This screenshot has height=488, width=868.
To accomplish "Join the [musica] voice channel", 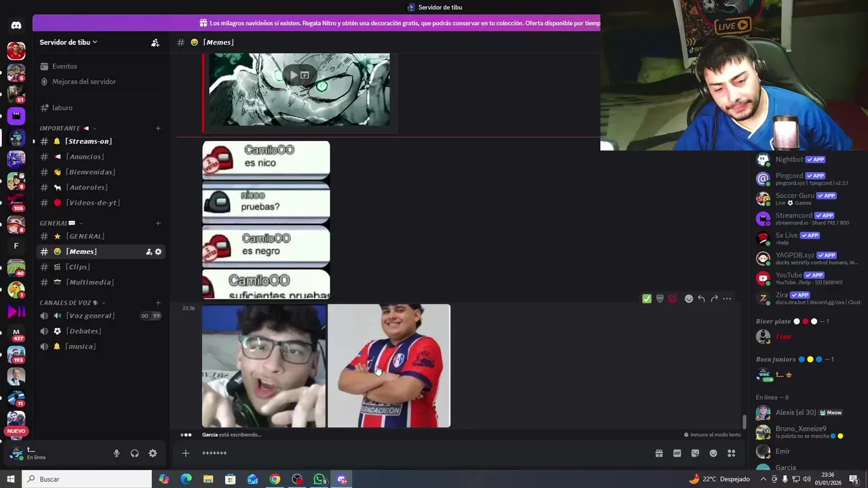I will 102,346.
